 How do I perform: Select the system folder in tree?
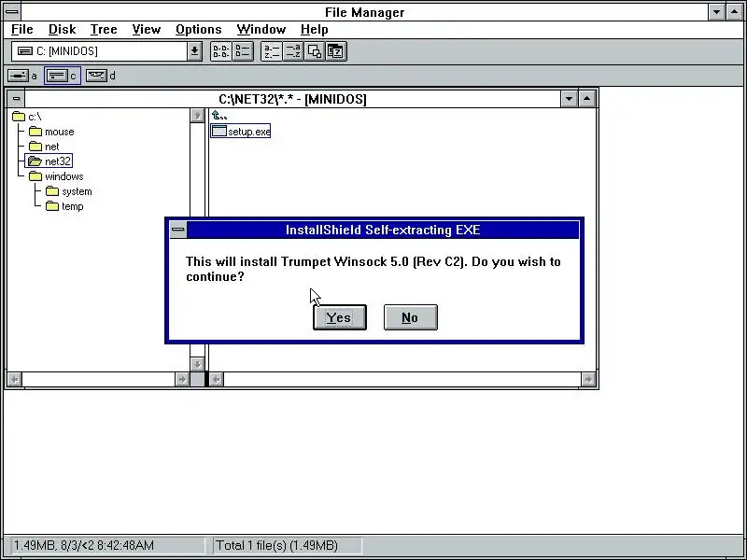coord(68,191)
